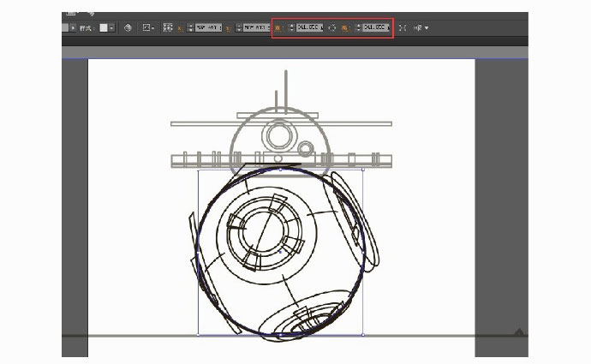Click the small triangle at the canvas bottom-right corner
The image size is (591, 364).
[x=519, y=332]
